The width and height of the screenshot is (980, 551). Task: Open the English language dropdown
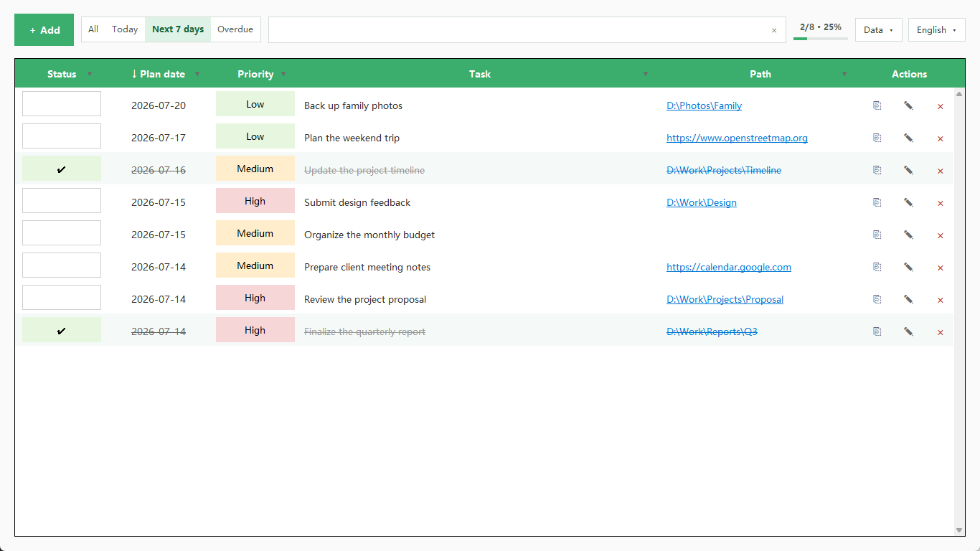[936, 30]
